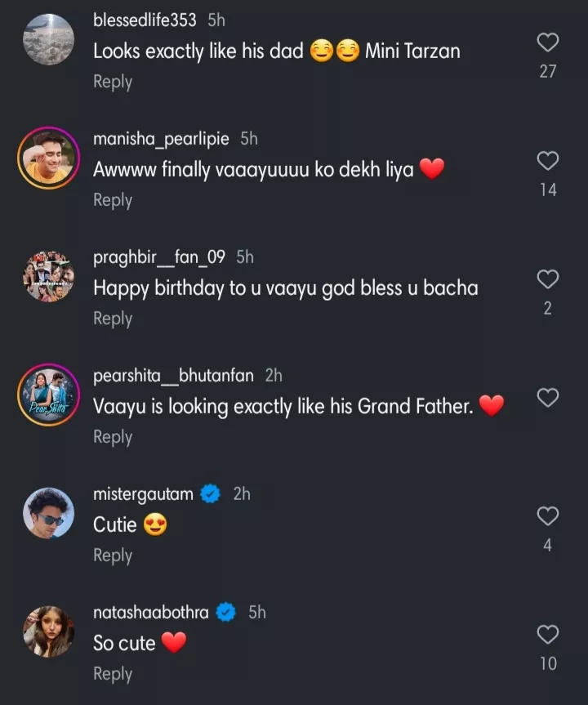
Task: Like manisha_pearlipie's comment with heart icon
Action: coord(548,161)
